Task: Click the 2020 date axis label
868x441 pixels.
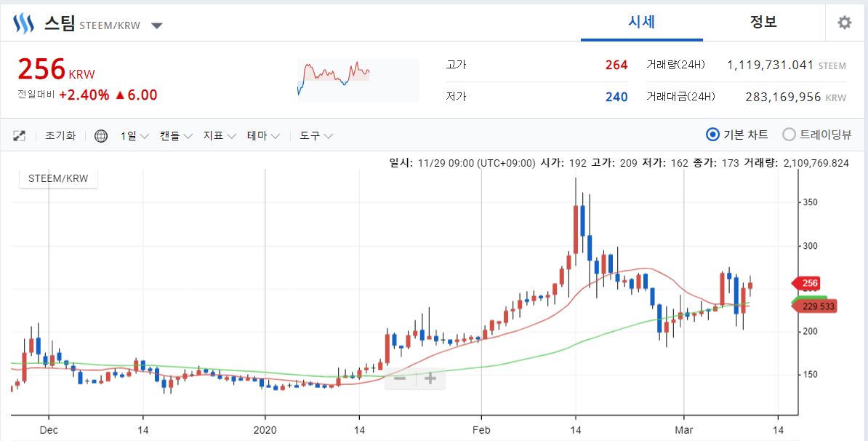Action: pos(265,429)
